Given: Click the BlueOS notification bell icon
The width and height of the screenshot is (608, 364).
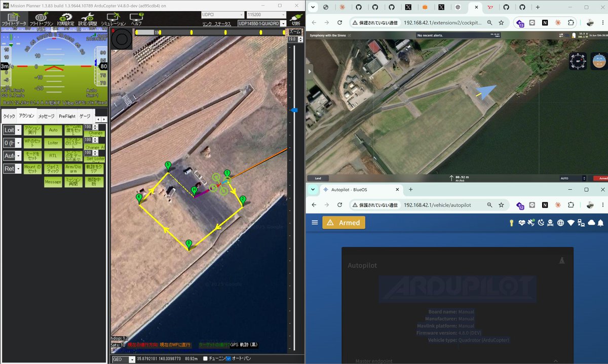Looking at the screenshot, I should 600,223.
